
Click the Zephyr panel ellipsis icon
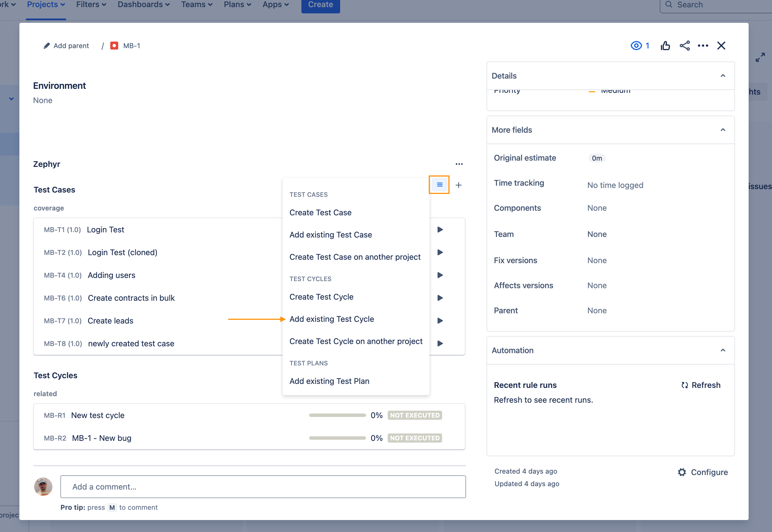[x=459, y=164]
